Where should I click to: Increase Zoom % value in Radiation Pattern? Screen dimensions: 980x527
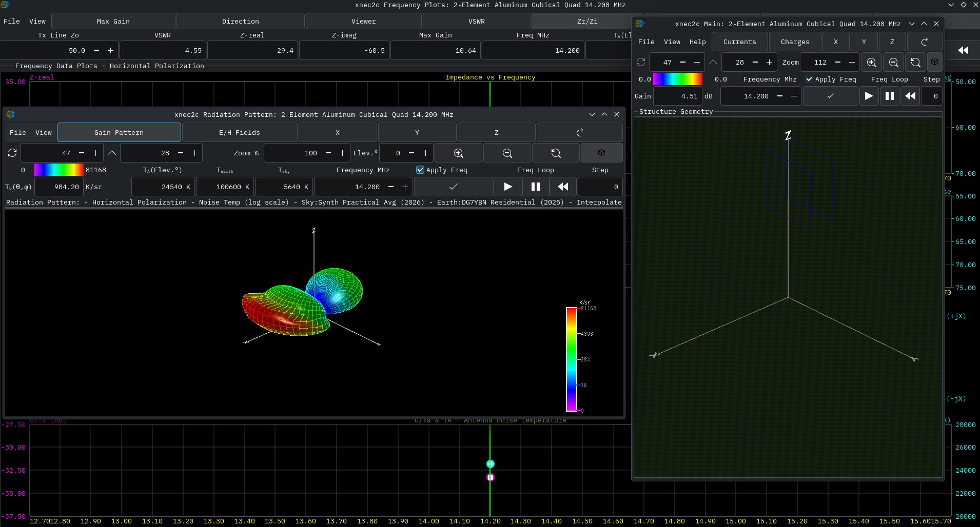pos(342,153)
